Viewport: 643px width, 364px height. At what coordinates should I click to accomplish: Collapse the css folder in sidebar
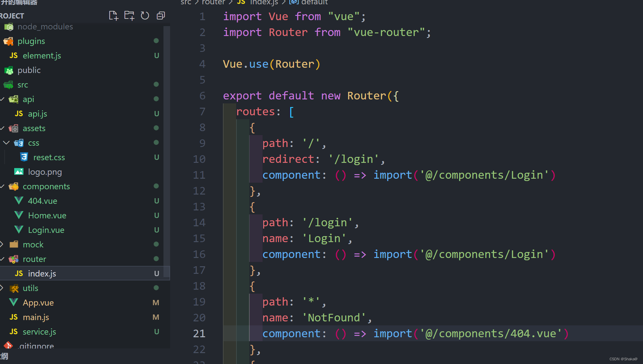click(x=7, y=143)
